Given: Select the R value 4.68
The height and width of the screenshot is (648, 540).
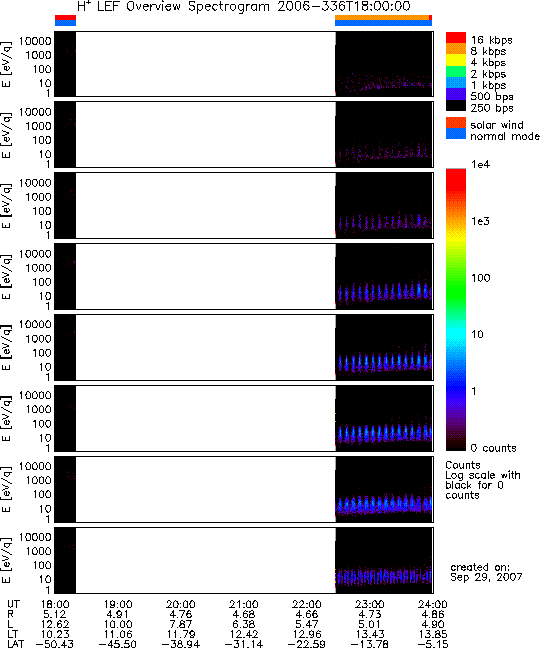Looking at the screenshot, I should (244, 615).
